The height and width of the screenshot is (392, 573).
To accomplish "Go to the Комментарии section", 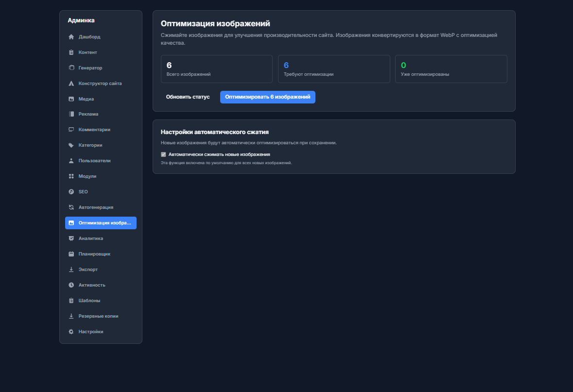I will point(94,130).
